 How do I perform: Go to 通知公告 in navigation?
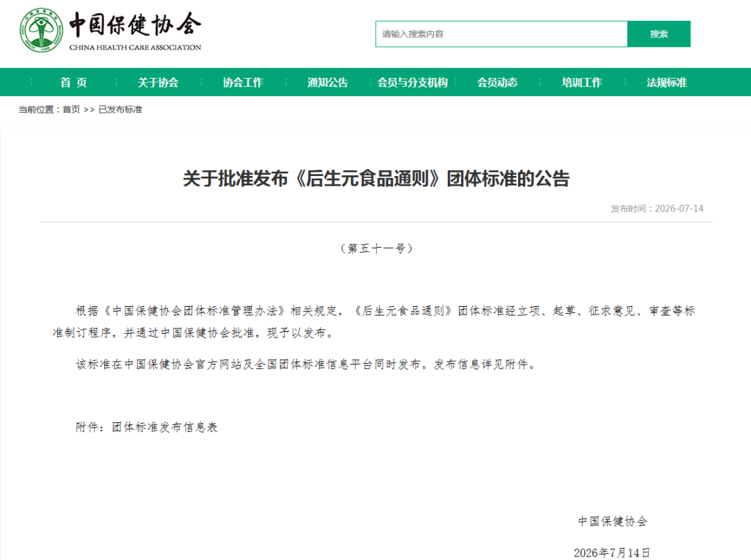point(328,82)
